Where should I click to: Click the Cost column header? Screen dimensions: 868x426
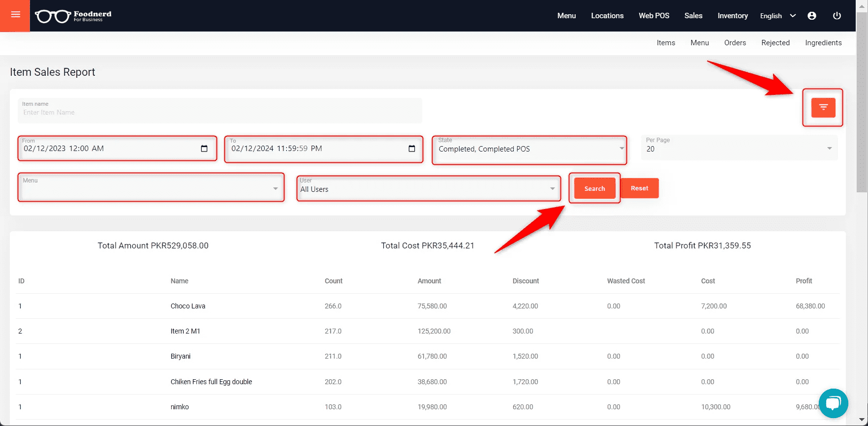708,281
